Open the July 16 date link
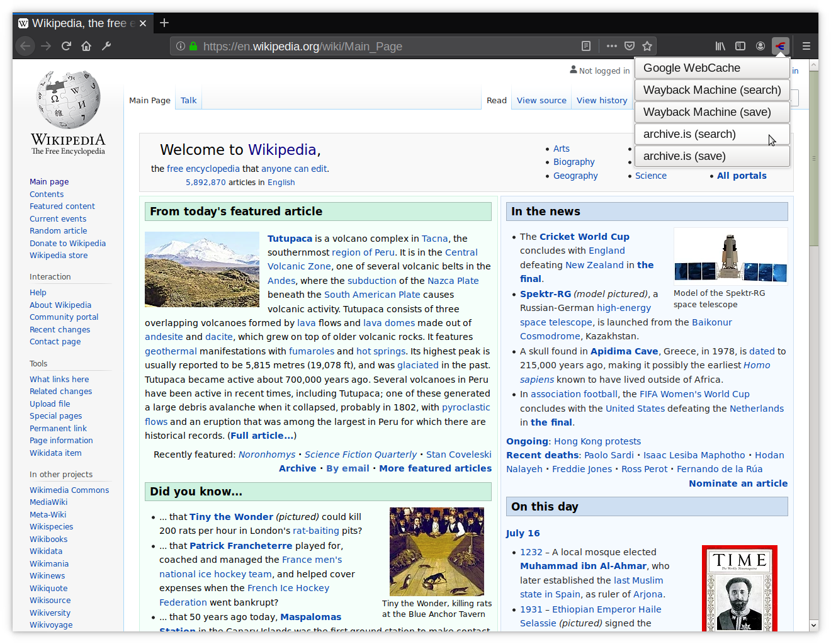 (x=523, y=533)
